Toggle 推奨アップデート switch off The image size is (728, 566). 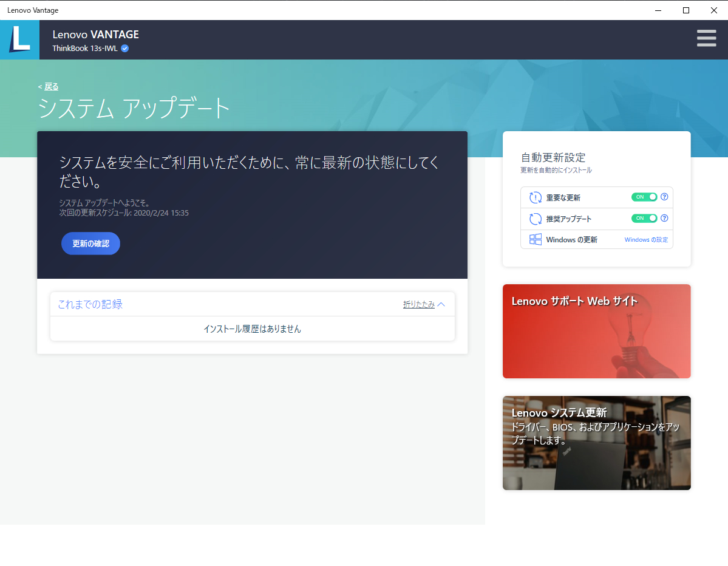pyautogui.click(x=644, y=218)
